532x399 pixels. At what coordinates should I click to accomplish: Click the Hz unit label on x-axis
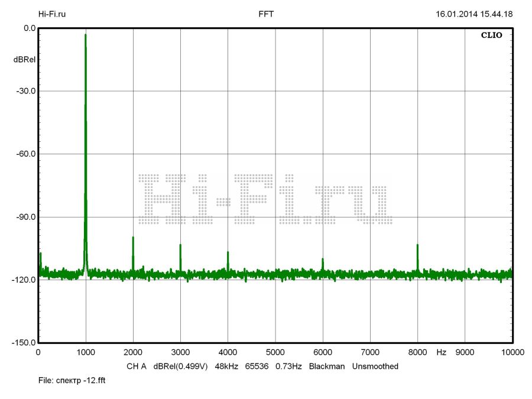point(441,352)
